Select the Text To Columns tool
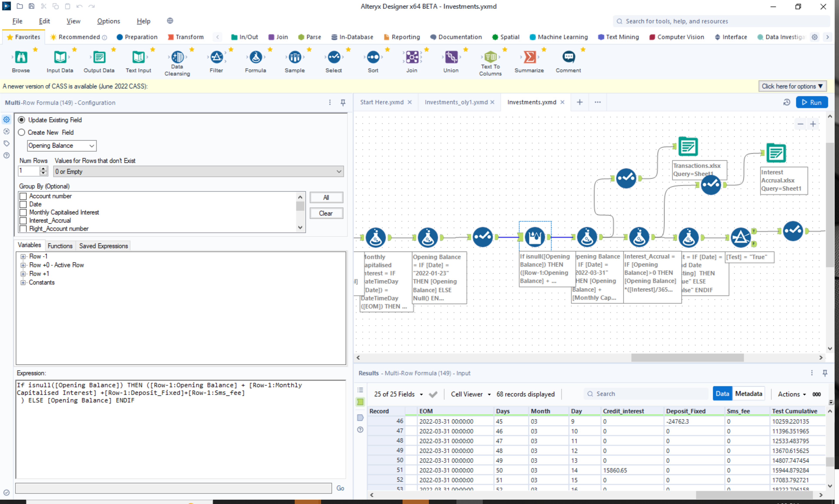 coord(490,58)
